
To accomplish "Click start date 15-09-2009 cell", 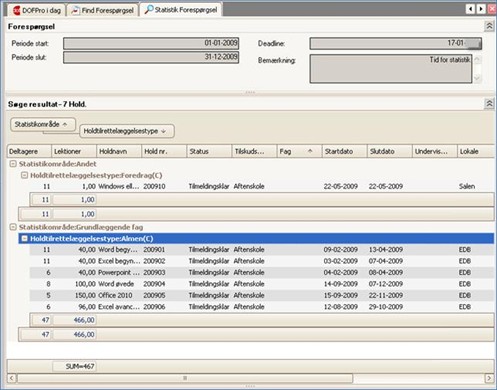I will pos(341,295).
